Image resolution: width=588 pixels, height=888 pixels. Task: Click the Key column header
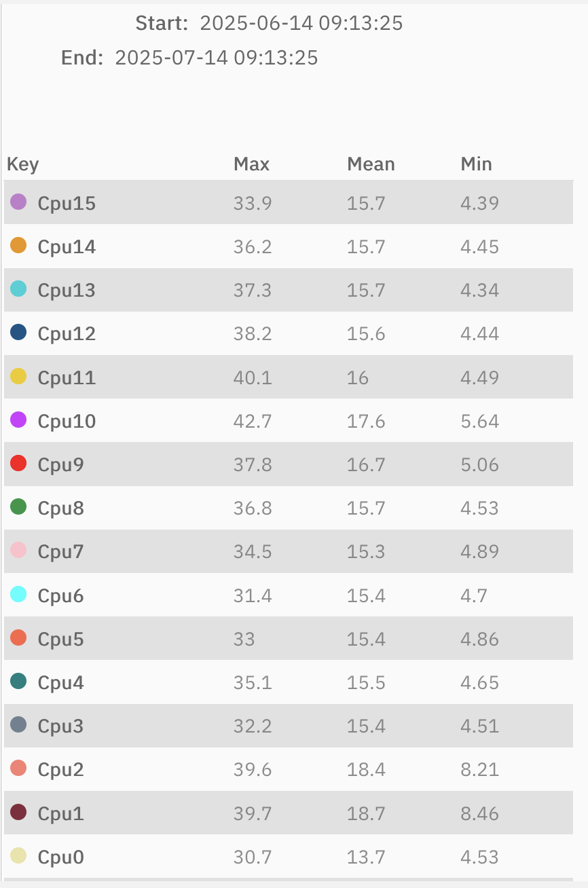(22, 164)
